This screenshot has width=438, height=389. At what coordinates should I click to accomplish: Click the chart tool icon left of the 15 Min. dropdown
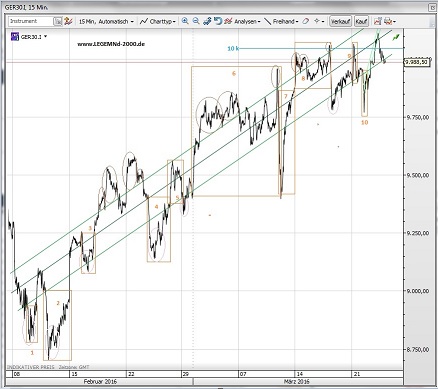[x=68, y=21]
